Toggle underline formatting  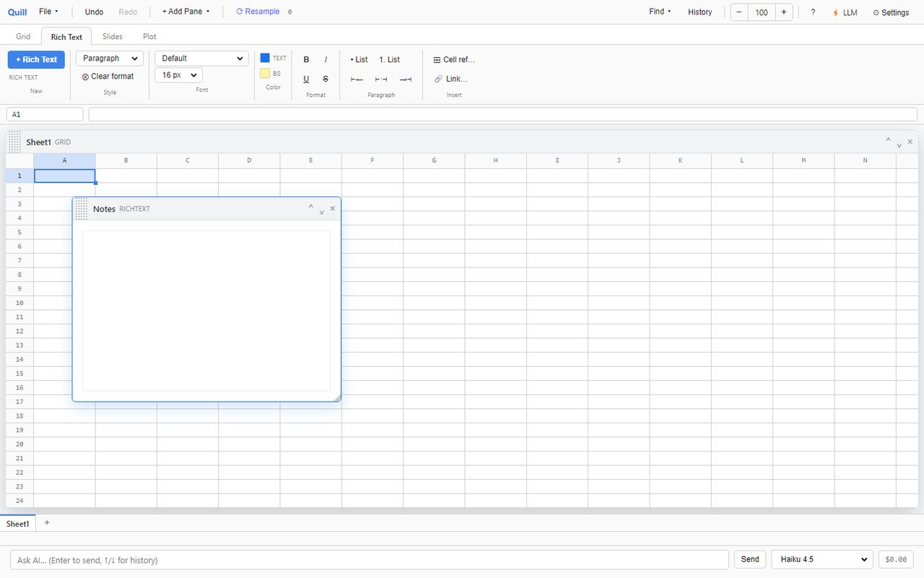[306, 79]
